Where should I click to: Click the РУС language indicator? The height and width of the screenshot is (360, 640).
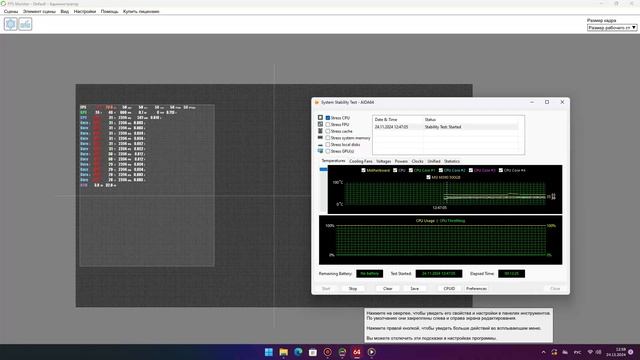coord(577,352)
